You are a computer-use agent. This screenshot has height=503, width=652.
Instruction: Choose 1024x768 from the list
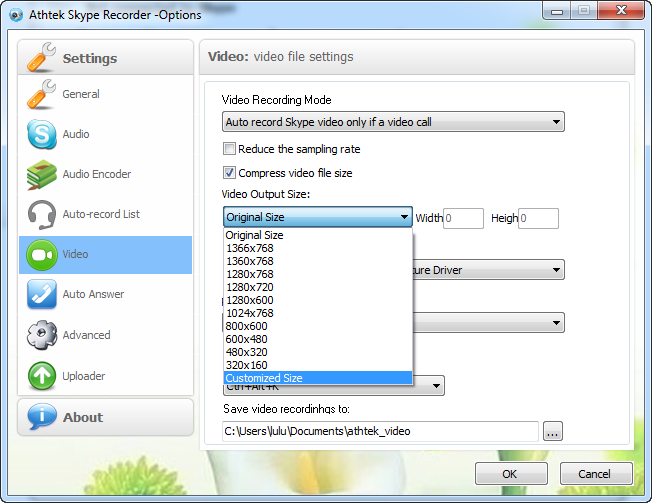318,313
